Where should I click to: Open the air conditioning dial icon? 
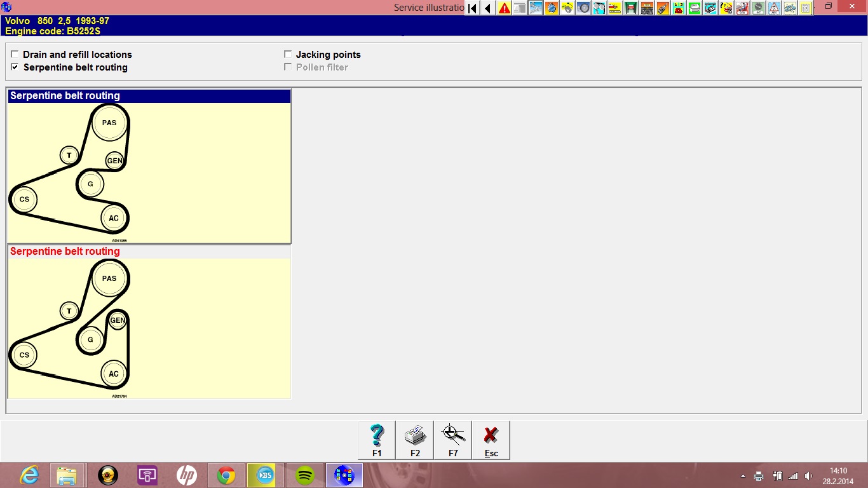[758, 8]
